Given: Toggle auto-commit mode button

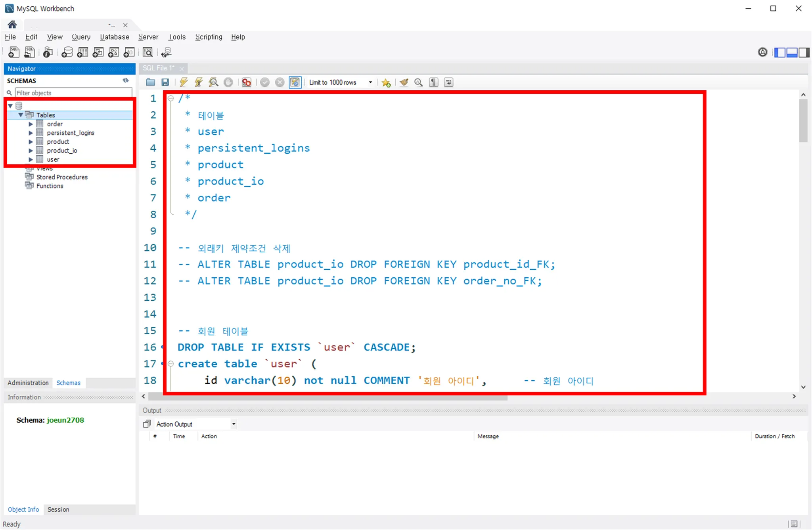Looking at the screenshot, I should pos(295,82).
